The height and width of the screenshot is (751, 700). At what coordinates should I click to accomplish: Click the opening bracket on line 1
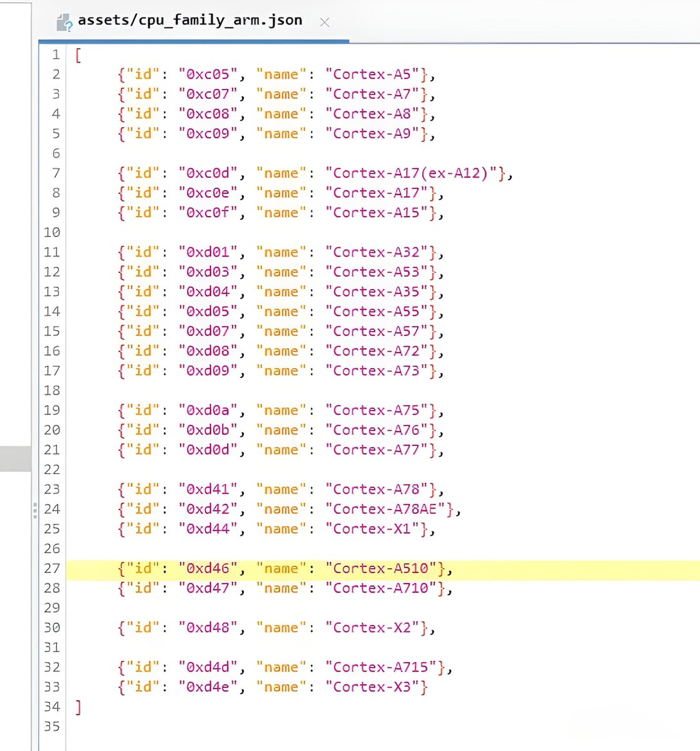[78, 56]
